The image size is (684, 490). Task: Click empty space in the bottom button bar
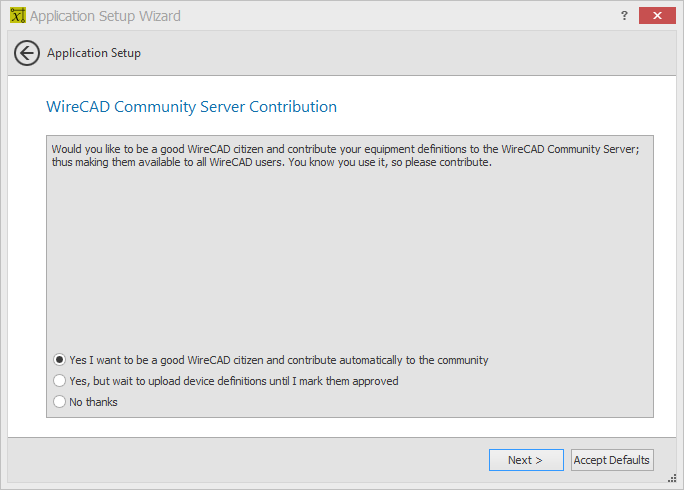point(244,460)
